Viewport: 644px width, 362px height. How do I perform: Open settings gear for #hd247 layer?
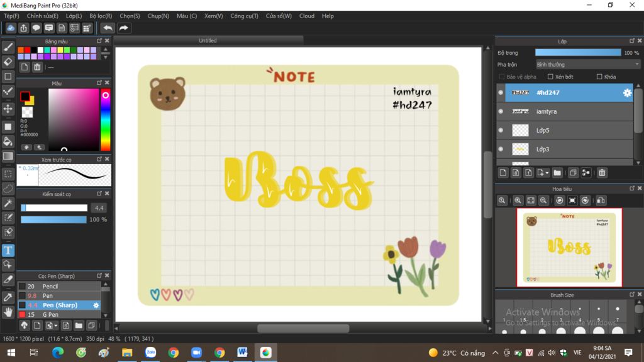click(x=627, y=93)
